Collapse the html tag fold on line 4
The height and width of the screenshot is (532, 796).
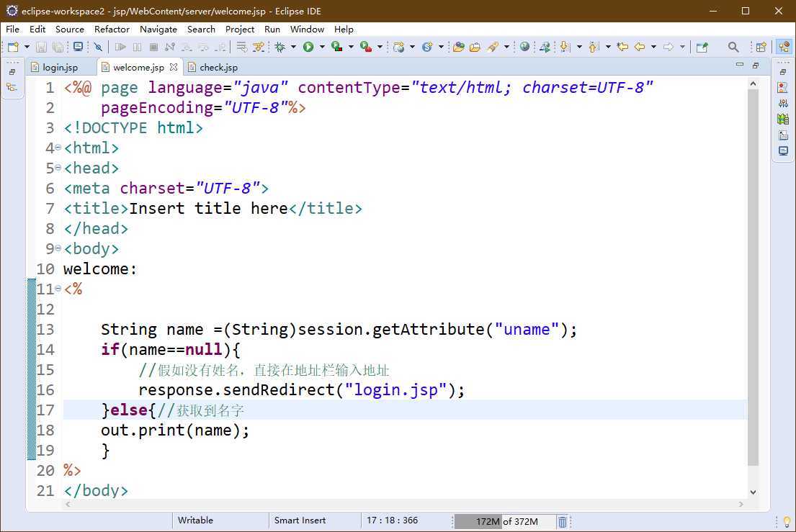58,148
